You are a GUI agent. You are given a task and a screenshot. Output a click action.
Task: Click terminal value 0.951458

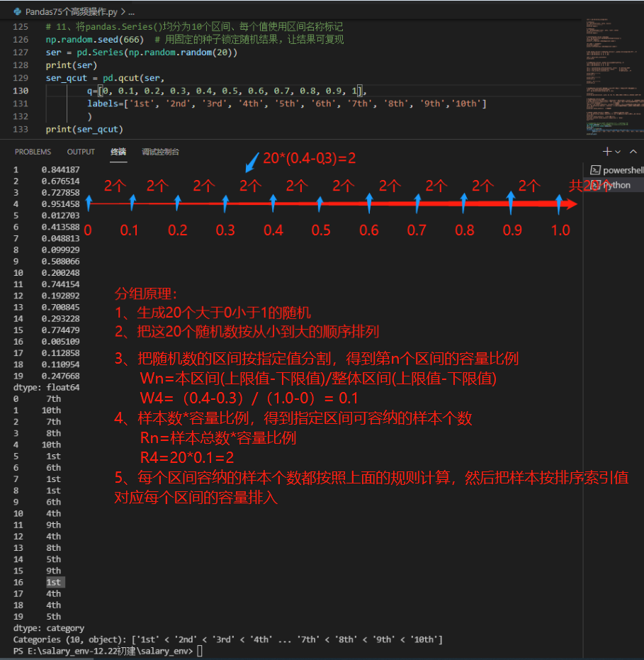pyautogui.click(x=60, y=204)
